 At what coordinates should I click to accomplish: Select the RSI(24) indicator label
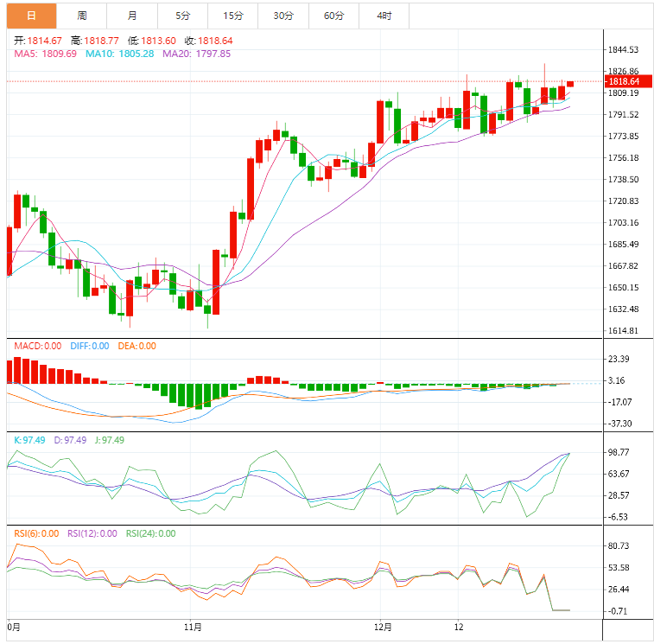(150, 533)
